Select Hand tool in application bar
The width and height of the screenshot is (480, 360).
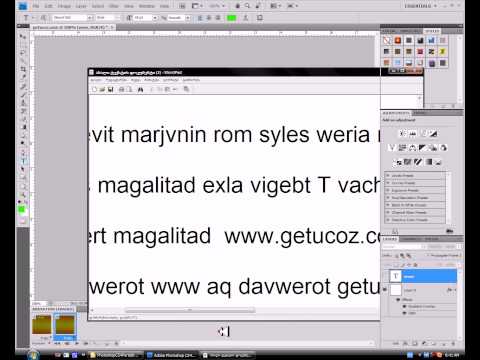(238, 6)
